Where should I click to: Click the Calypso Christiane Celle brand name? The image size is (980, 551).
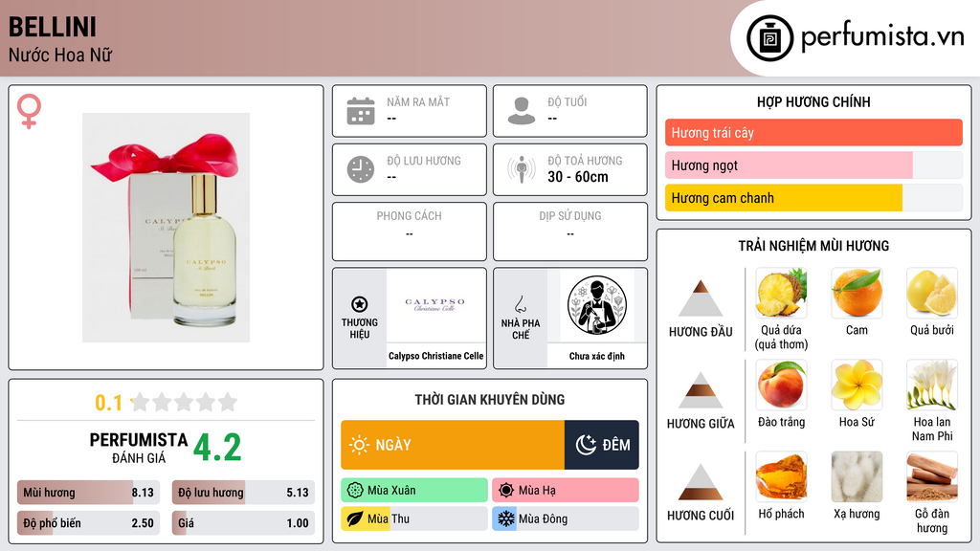tap(435, 356)
